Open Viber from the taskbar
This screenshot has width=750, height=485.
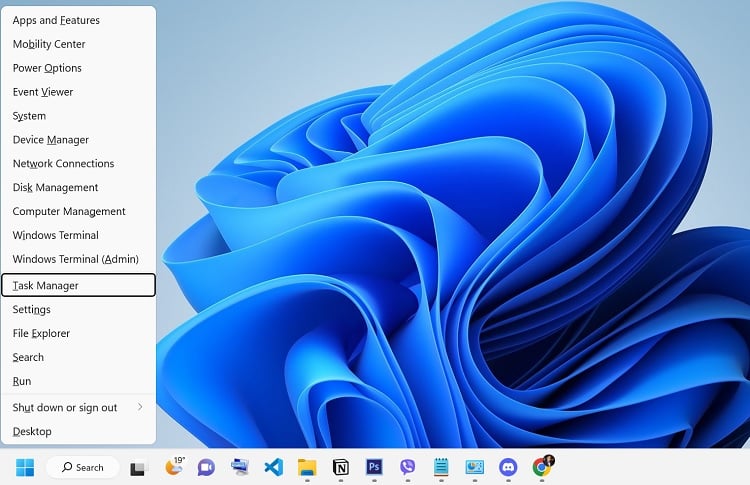coord(407,467)
